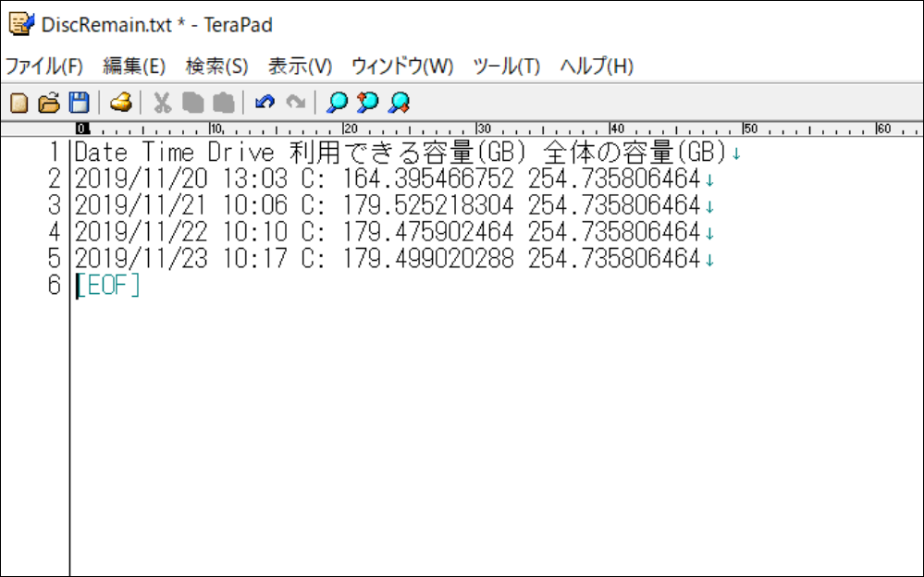The width and height of the screenshot is (924, 577).
Task: Click the date 2019/11/22
Action: pyautogui.click(x=141, y=232)
